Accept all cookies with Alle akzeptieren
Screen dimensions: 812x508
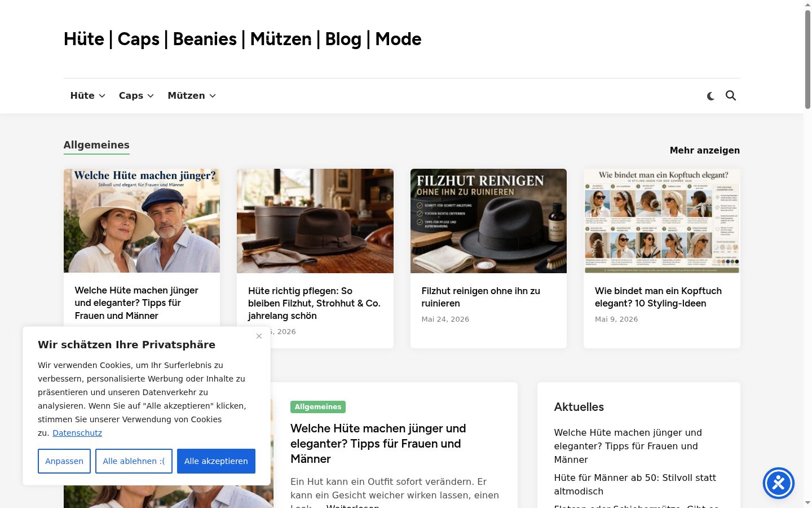(x=216, y=461)
